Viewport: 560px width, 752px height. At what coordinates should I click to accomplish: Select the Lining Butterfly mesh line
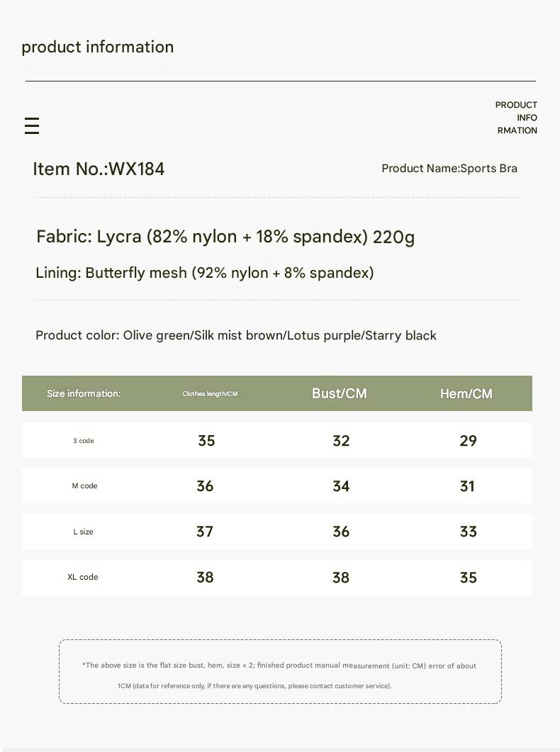[x=205, y=273]
